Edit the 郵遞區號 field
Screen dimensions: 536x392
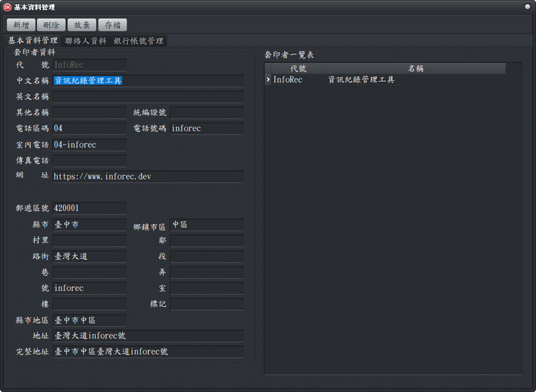point(89,208)
